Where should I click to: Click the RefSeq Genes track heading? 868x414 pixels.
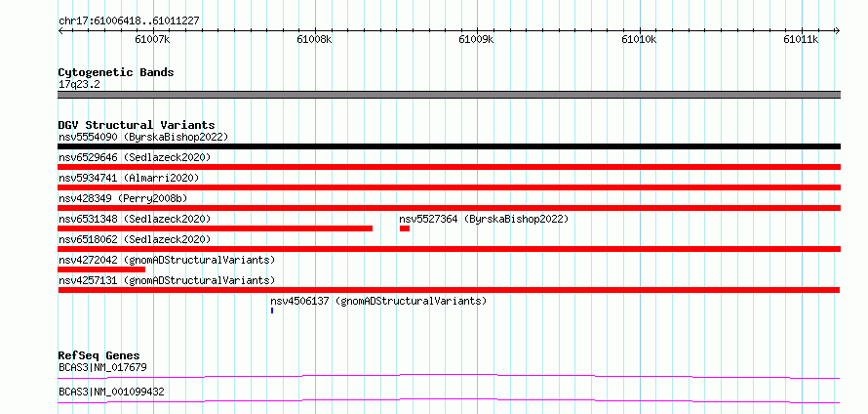pos(99,355)
